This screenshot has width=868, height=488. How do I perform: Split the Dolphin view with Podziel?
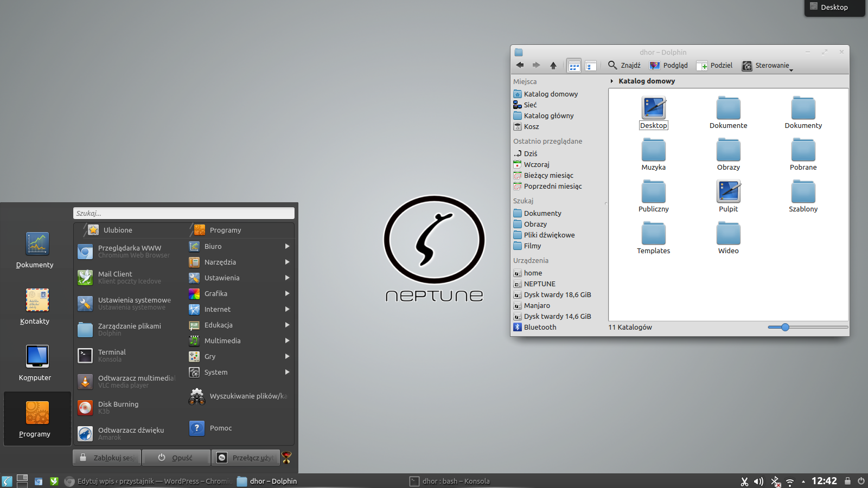pyautogui.click(x=714, y=65)
